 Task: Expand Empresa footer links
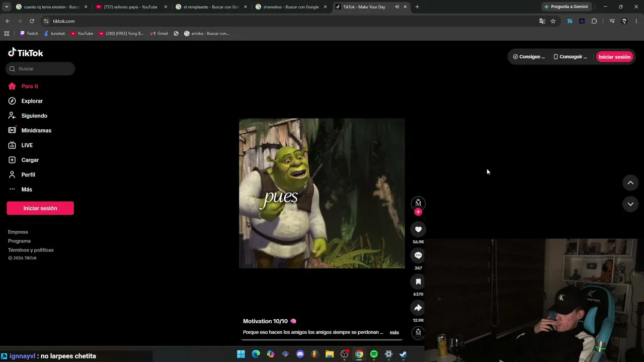[x=18, y=232]
